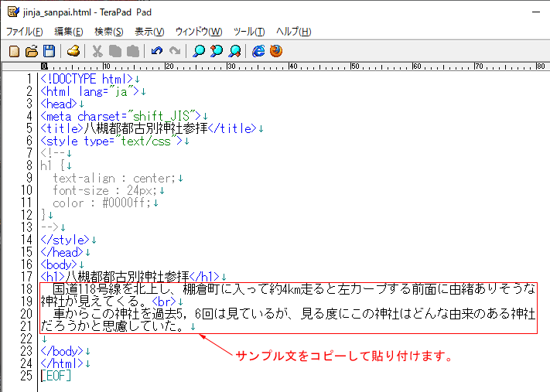Click the closing </html> tag line
This screenshot has width=550, height=392.
point(62,363)
